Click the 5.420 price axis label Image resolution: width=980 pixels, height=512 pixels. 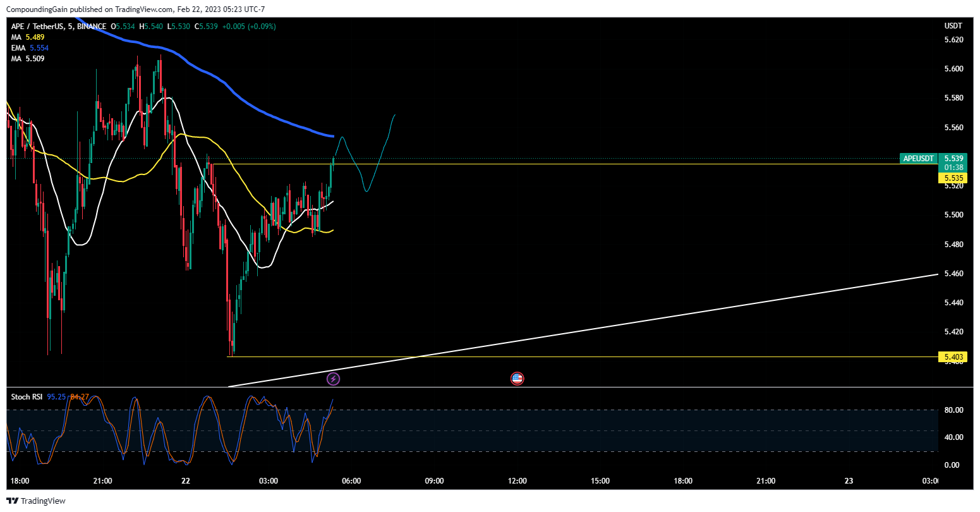[x=953, y=332]
